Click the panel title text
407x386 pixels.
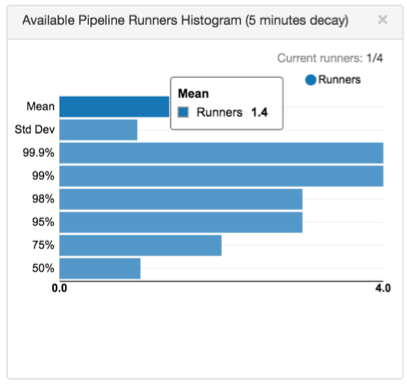(185, 21)
